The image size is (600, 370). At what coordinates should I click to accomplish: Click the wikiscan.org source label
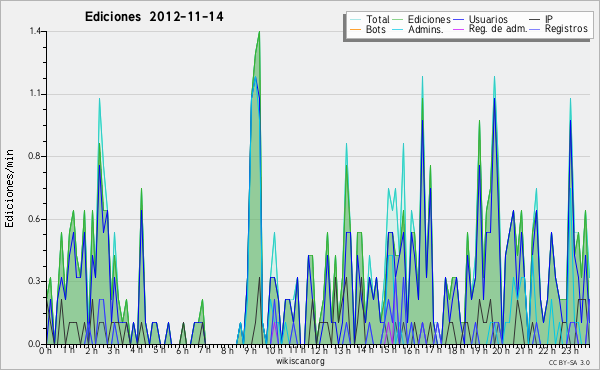point(300,361)
